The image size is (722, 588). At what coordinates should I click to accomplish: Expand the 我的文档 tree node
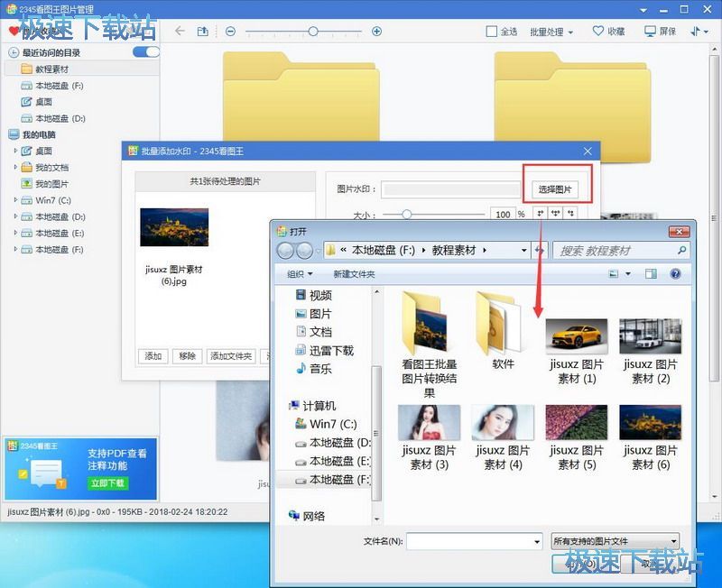click(15, 167)
